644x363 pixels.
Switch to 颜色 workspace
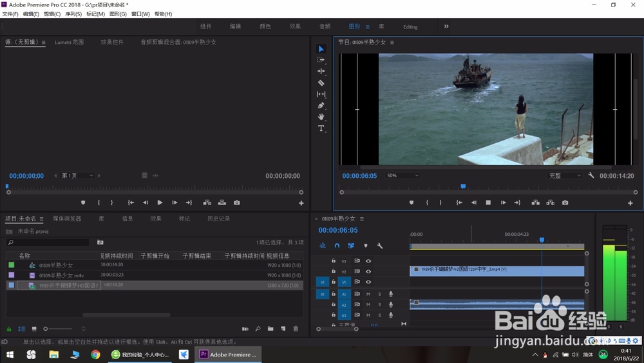pos(265,26)
